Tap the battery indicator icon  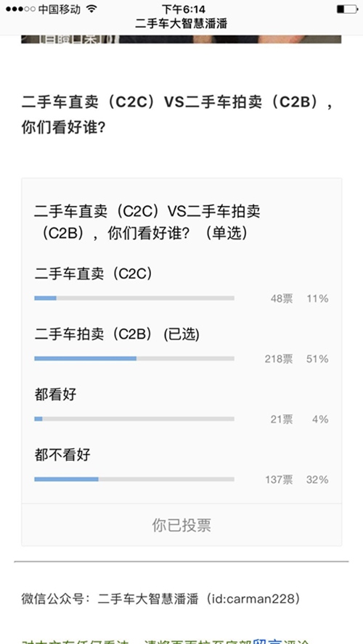(346, 9)
